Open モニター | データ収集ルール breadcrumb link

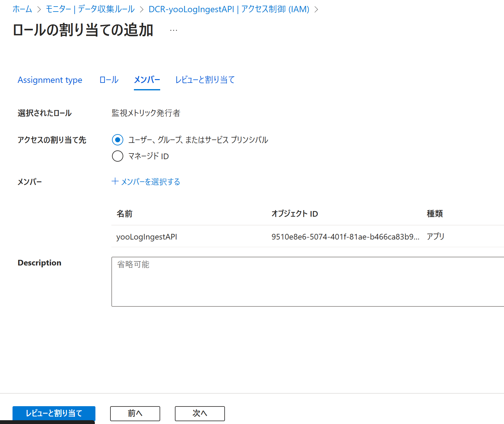[90, 9]
